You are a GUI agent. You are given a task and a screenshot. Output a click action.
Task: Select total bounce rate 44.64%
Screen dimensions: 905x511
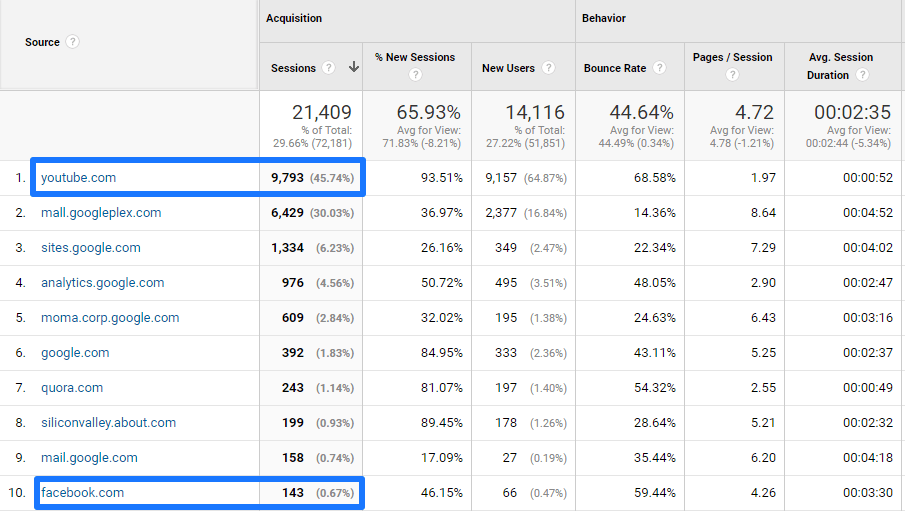coord(642,112)
